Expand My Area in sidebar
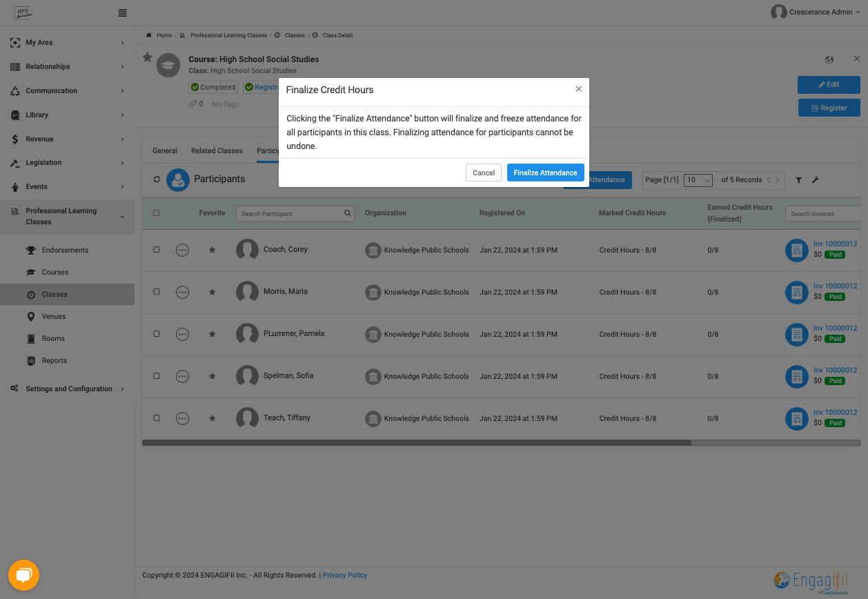 click(x=67, y=43)
